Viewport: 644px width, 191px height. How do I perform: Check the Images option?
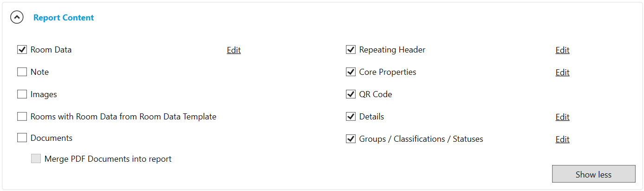coord(22,94)
